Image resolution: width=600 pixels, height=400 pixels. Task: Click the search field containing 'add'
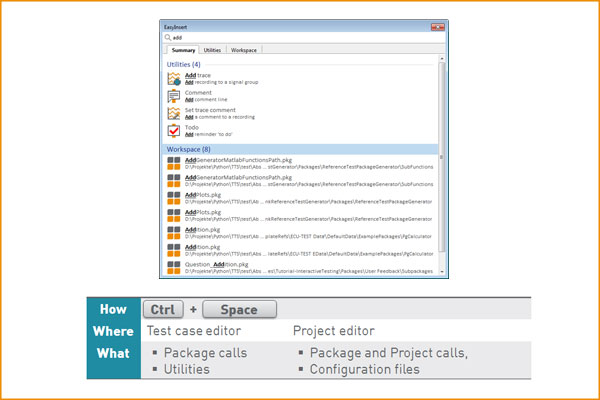[x=300, y=37]
